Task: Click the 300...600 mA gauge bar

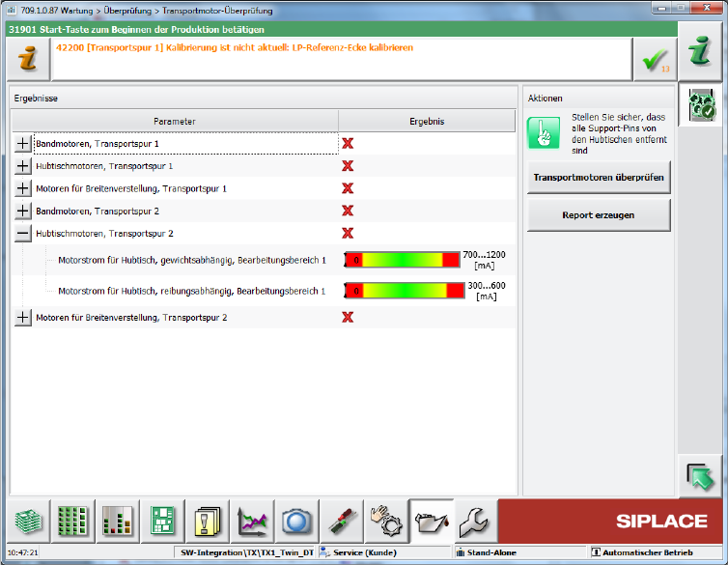Action: click(404, 291)
